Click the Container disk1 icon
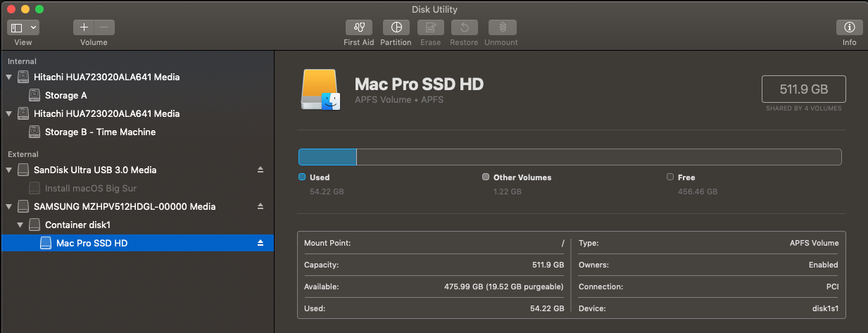Viewport: 868px width, 333px height. point(34,225)
